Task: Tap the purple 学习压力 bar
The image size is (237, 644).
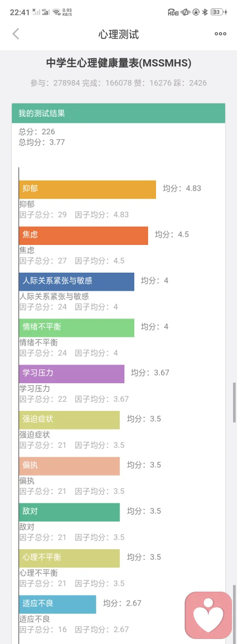Action: pyautogui.click(x=72, y=374)
